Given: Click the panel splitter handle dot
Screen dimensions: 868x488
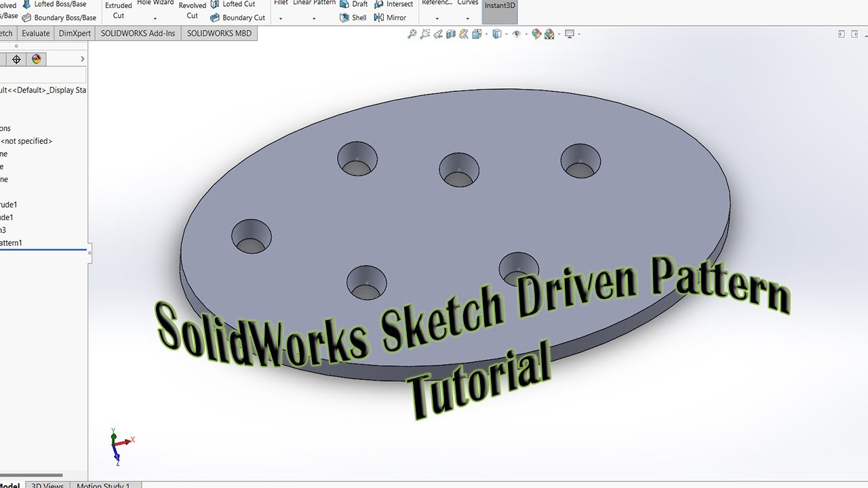Looking at the screenshot, I should pyautogui.click(x=89, y=253).
